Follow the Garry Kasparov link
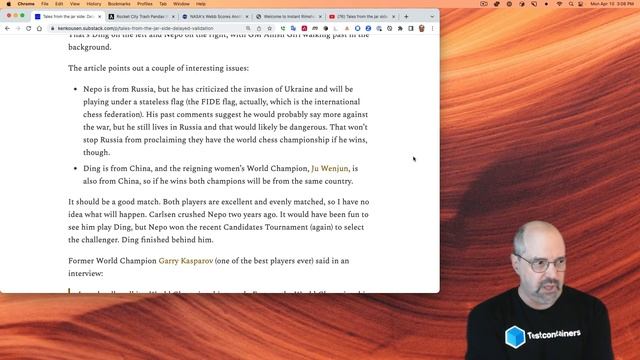 tap(186, 261)
